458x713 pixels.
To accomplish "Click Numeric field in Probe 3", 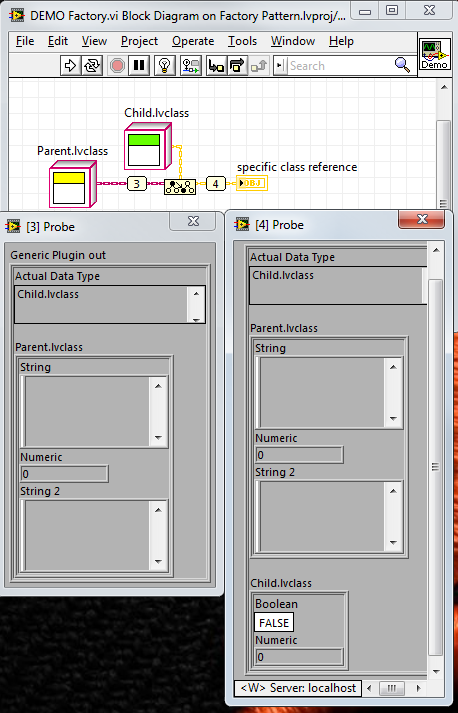I will [x=64, y=474].
